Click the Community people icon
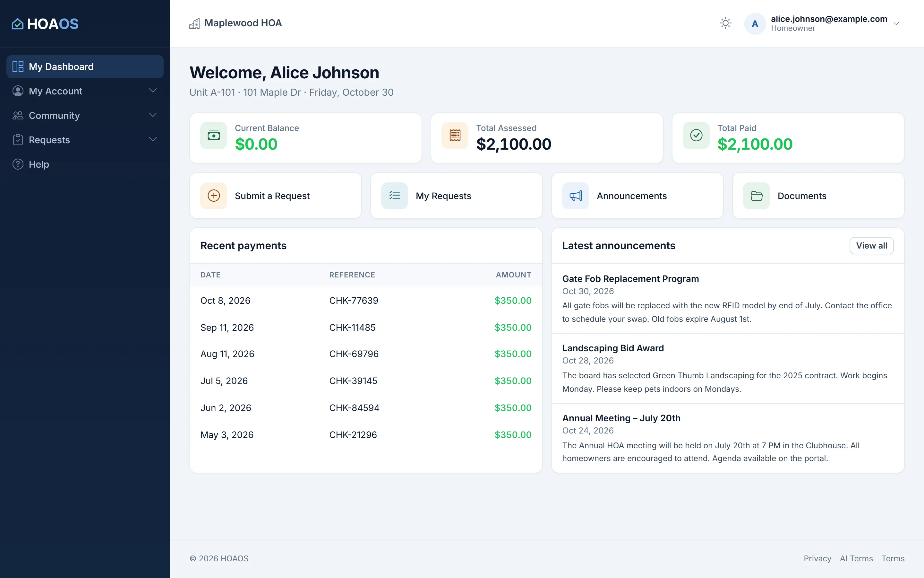924x578 pixels. click(x=18, y=116)
